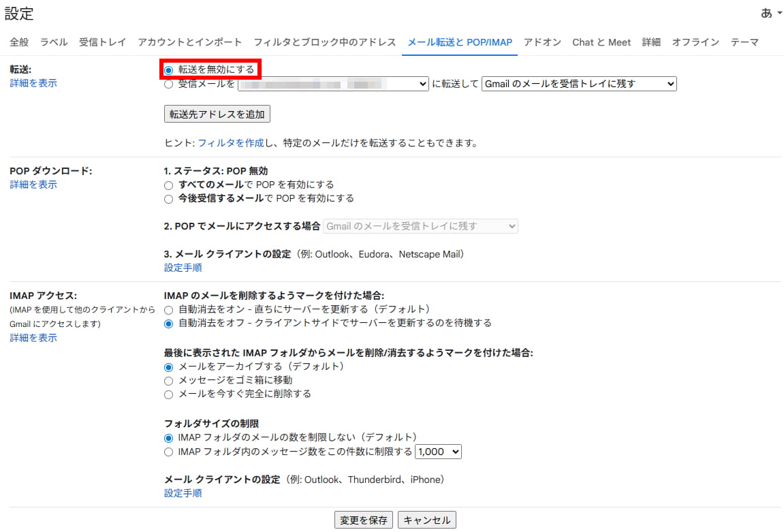Select IMAP folder message limit radio button

pos(169,452)
